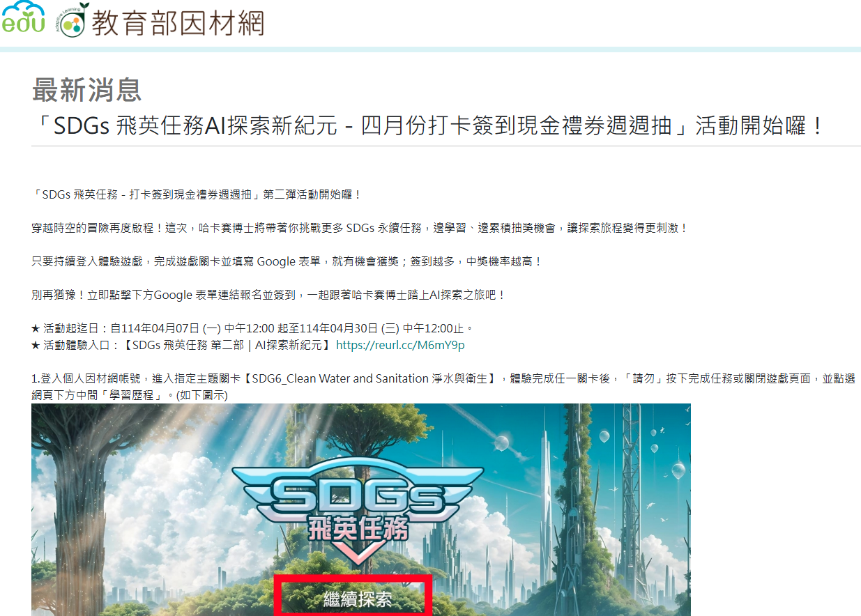Viewport: 861px width, 616px height.
Task: Click the paragraph starting 穿越時空的冒險再度啟程
Action: tap(360, 228)
